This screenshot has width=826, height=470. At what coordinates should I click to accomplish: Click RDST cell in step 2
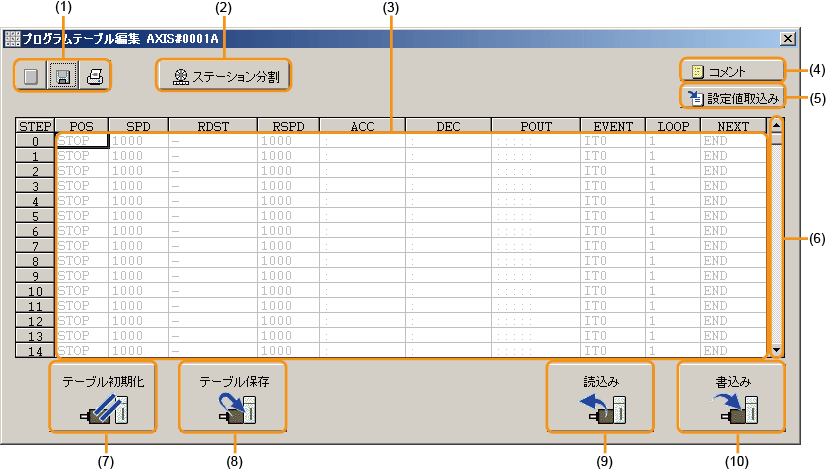coord(213,171)
